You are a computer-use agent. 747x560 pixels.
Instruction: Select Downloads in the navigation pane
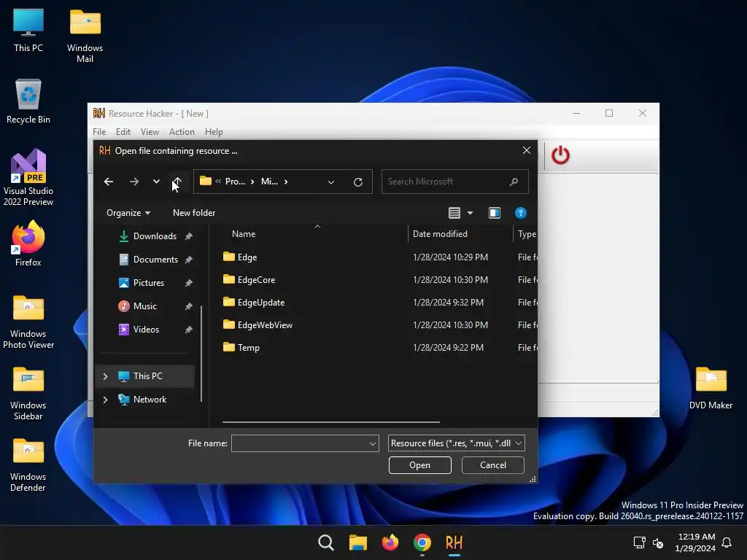pyautogui.click(x=155, y=236)
